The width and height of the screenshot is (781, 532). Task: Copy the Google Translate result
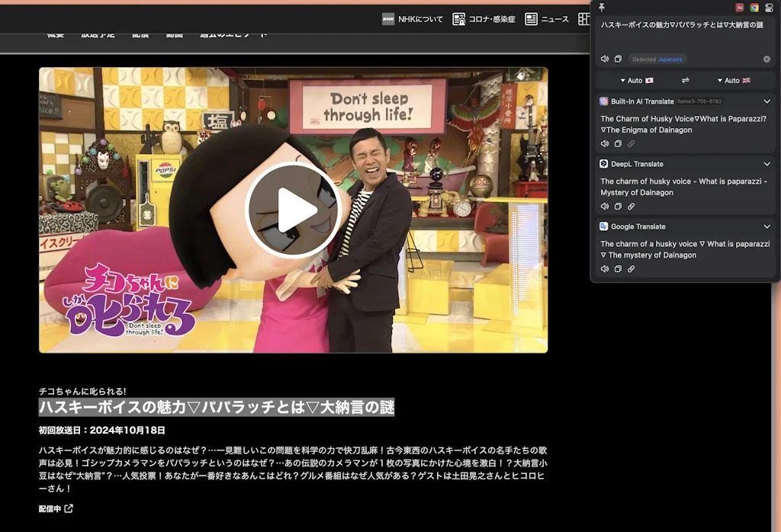[618, 269]
